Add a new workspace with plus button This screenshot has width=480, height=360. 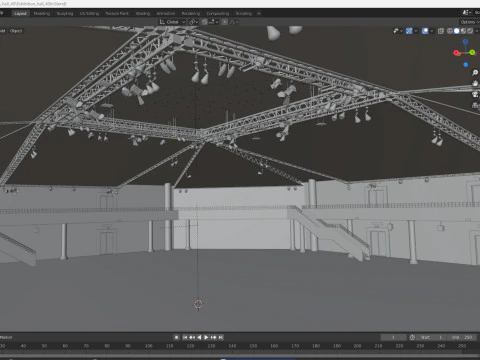pos(259,13)
